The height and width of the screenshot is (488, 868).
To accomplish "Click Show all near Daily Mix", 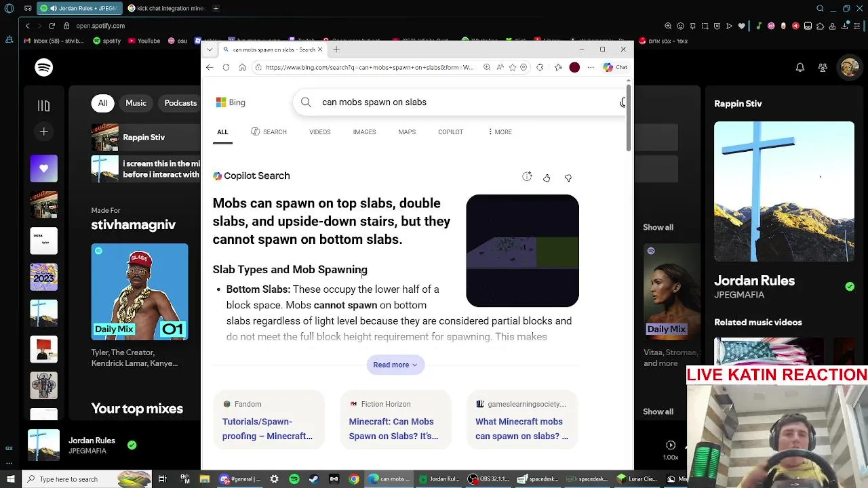I will tap(658, 227).
